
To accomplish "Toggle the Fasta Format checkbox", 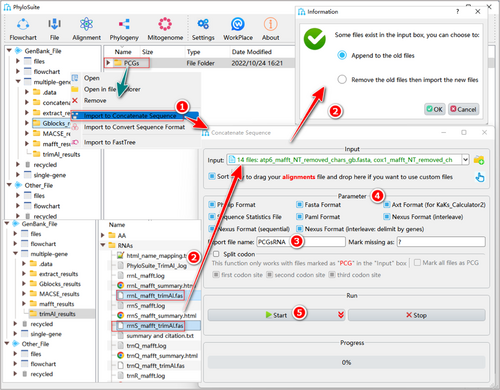I will pyautogui.click(x=299, y=204).
